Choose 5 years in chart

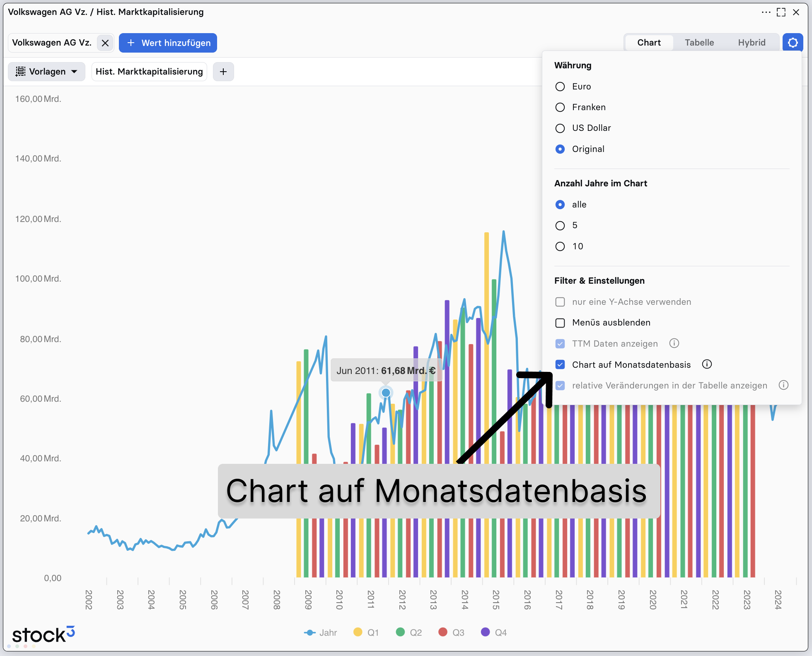[x=560, y=226]
